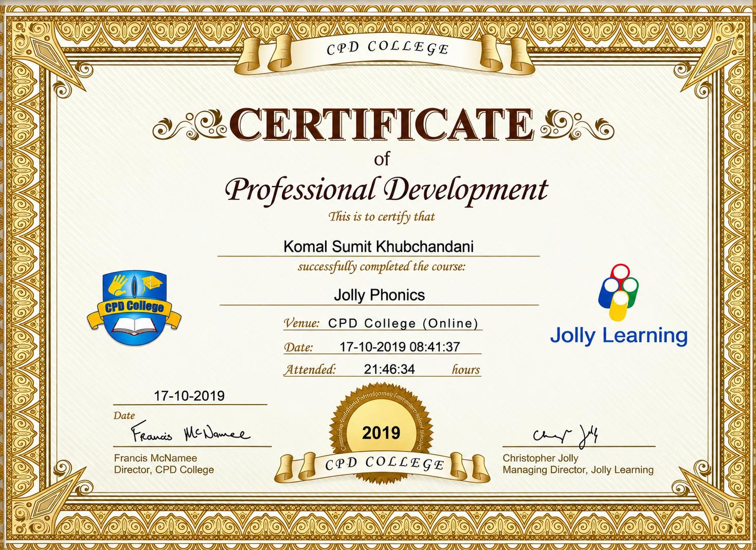Click the word 'hours' after attended time
756x550 pixels.
click(x=466, y=370)
